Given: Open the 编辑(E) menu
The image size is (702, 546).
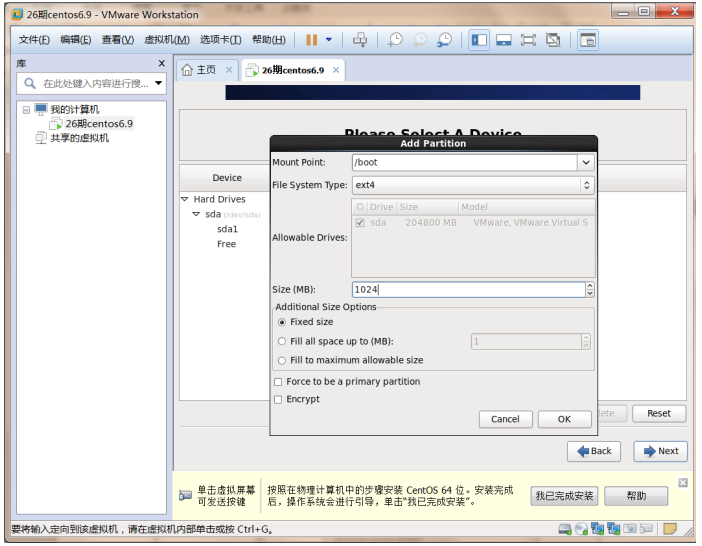Looking at the screenshot, I should [x=76, y=40].
